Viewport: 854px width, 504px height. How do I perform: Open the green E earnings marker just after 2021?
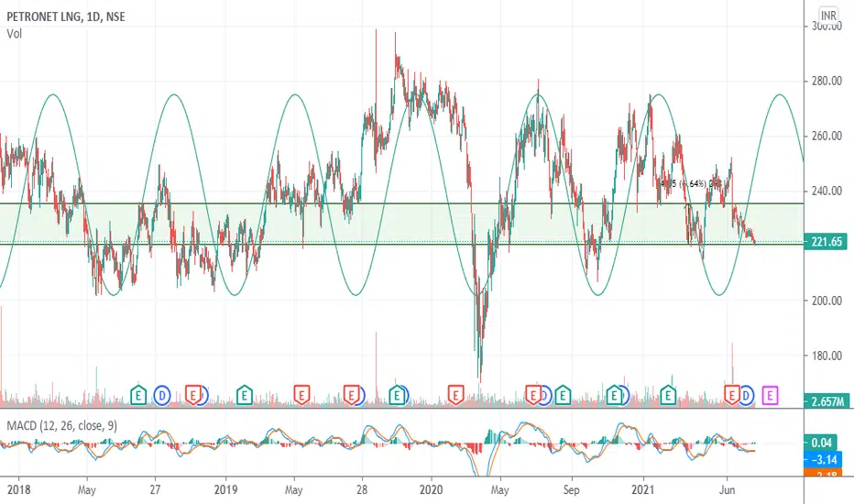668,394
